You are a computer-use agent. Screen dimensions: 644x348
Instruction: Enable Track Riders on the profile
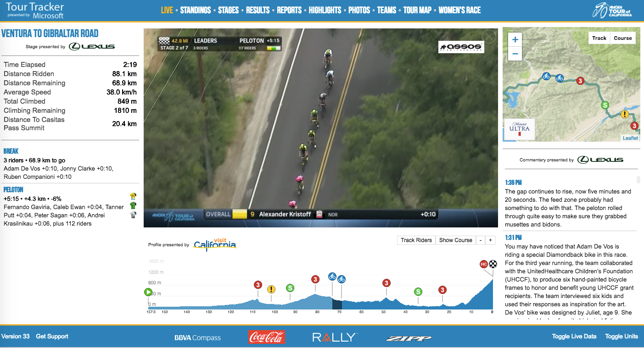416,240
